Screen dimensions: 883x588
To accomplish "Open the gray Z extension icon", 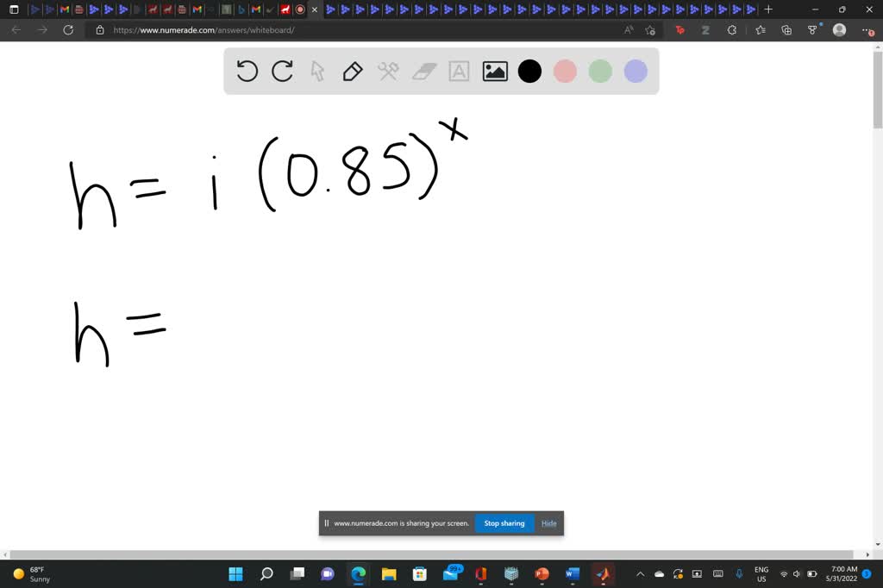I will 705,30.
